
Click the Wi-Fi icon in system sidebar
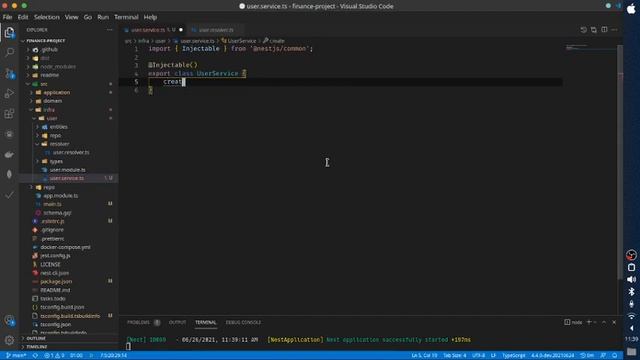tap(631, 316)
